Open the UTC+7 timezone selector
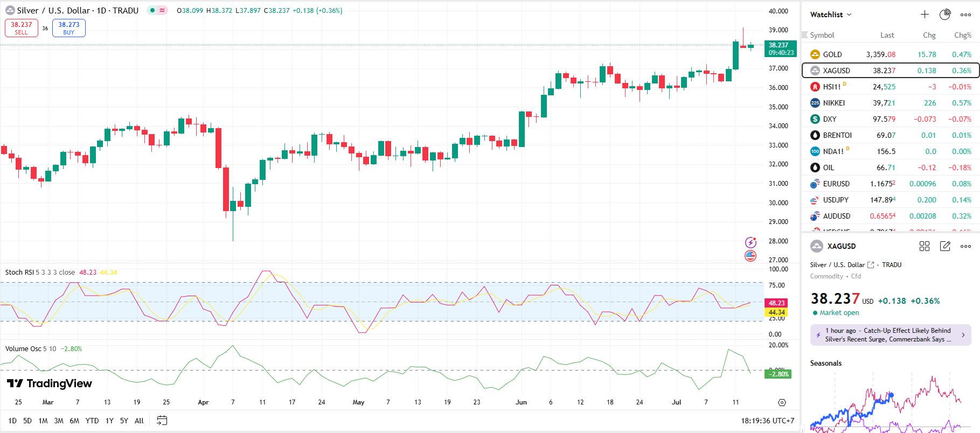The height and width of the screenshot is (433, 980). point(767,421)
